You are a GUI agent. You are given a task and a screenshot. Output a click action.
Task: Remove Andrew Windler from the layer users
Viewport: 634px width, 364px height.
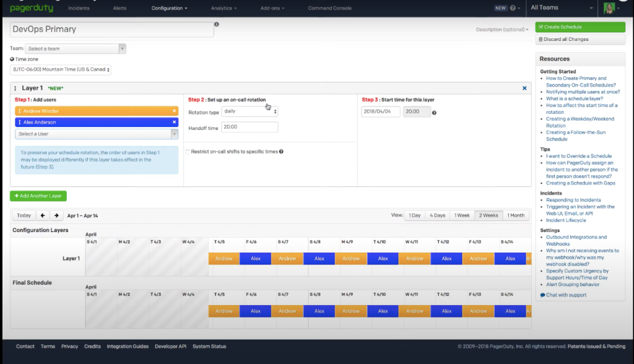[x=174, y=111]
